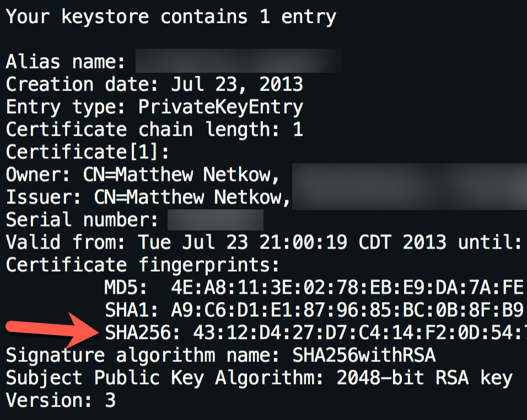This screenshot has height=420, width=527.
Task: Select the MD5 fingerprint hex value
Action: pos(347,288)
